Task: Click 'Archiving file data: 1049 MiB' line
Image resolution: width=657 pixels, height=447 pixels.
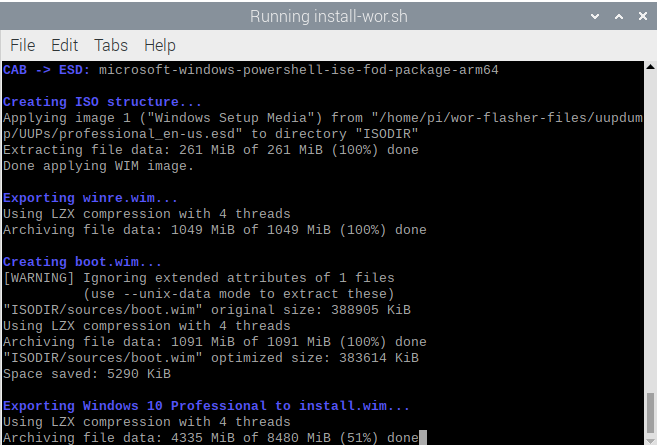Action: coord(215,230)
